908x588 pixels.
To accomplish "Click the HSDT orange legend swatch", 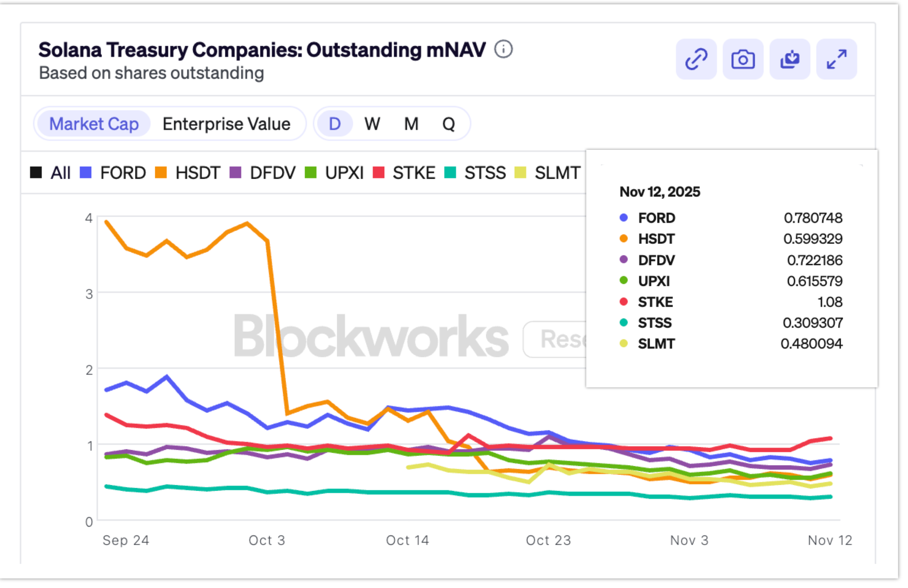I will (x=161, y=173).
